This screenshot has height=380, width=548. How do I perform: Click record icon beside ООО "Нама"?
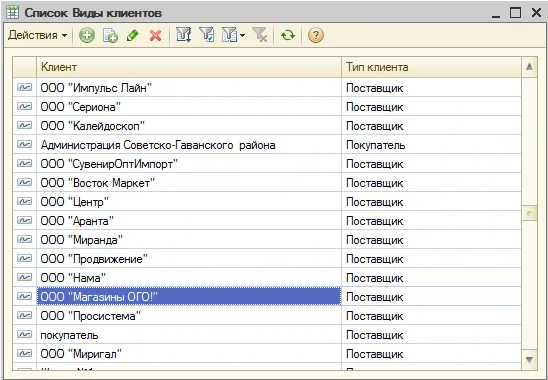point(24,277)
